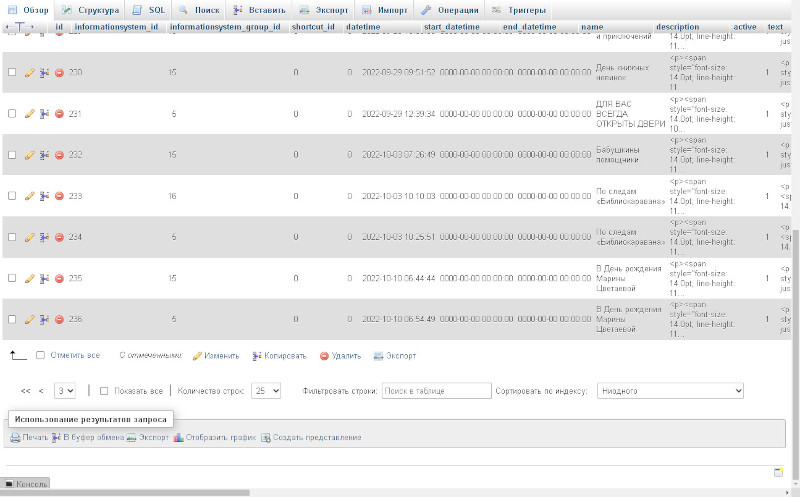The height and width of the screenshot is (497, 800).
Task: Switch to the Обзор tab
Action: 29,10
